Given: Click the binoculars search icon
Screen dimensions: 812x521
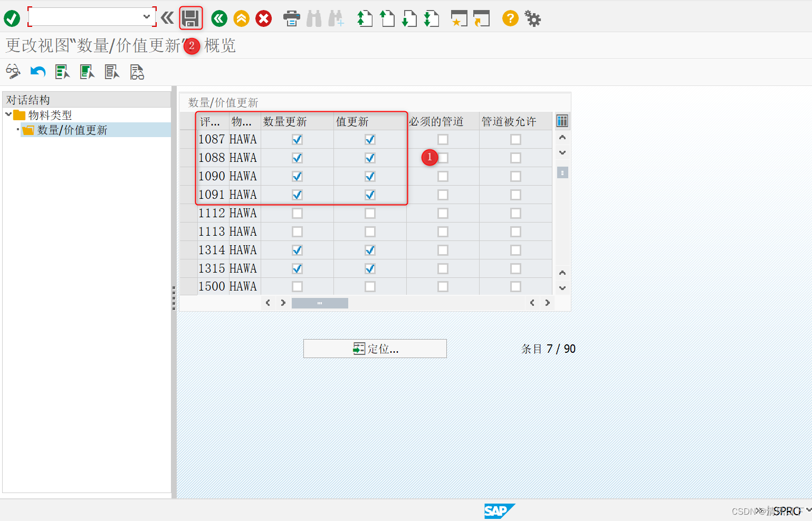Looking at the screenshot, I should tap(314, 18).
